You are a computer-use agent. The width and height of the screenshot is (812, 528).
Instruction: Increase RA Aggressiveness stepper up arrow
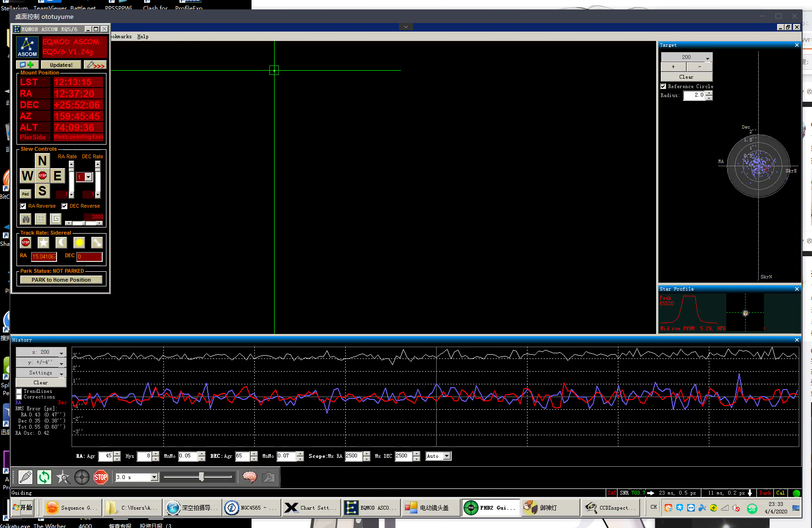coord(117,454)
